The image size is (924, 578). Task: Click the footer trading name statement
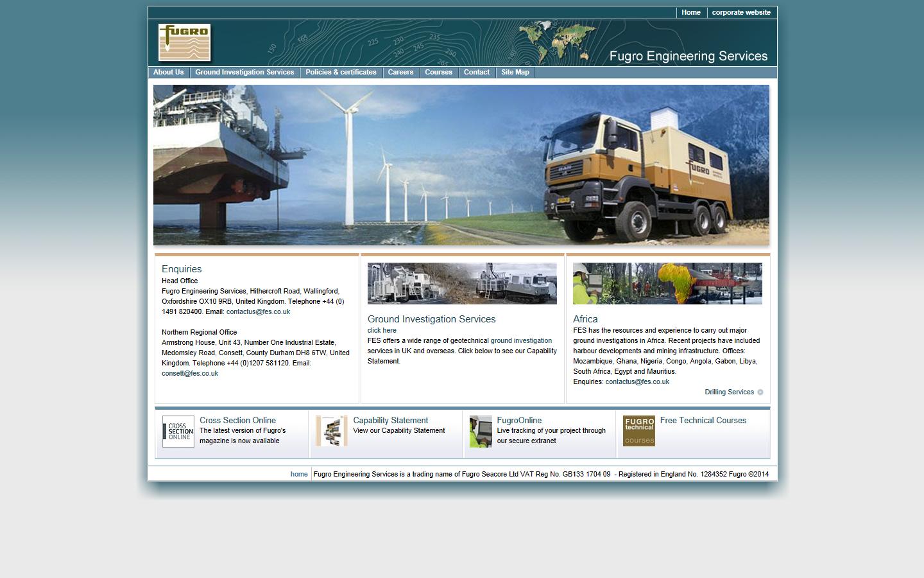pos(541,475)
